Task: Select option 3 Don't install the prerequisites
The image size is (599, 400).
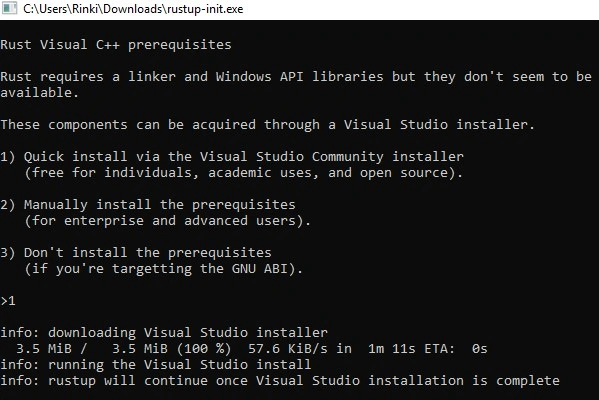Action: click(x=136, y=253)
